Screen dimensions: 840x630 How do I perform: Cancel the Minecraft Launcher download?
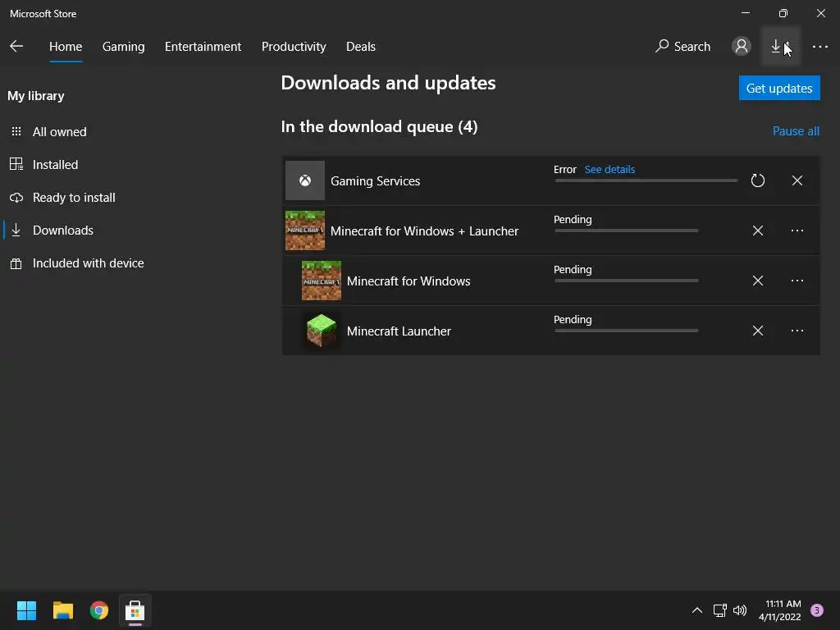click(757, 331)
